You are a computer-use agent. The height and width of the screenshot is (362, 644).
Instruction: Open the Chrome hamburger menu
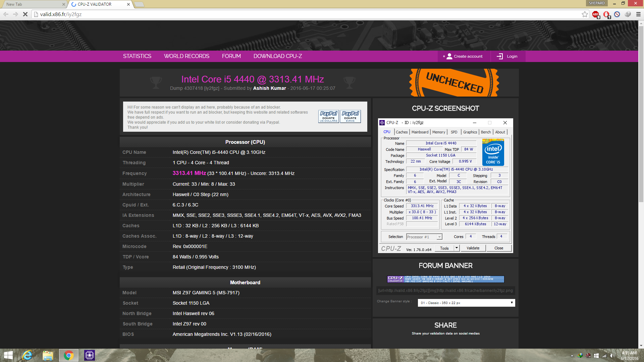click(638, 14)
